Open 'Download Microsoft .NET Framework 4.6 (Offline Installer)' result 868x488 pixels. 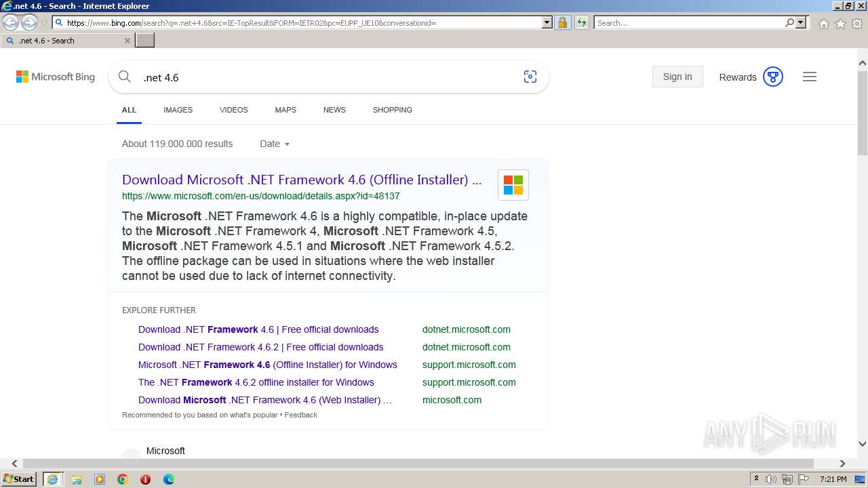click(x=302, y=180)
